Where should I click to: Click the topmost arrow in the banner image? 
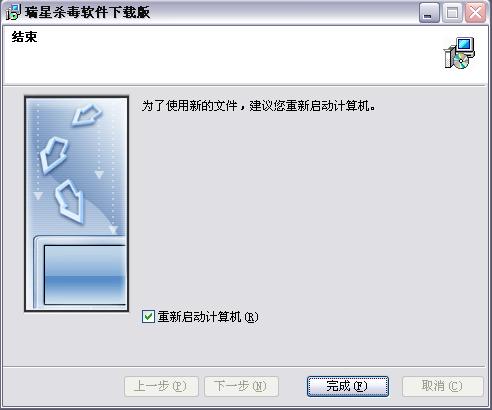87,114
